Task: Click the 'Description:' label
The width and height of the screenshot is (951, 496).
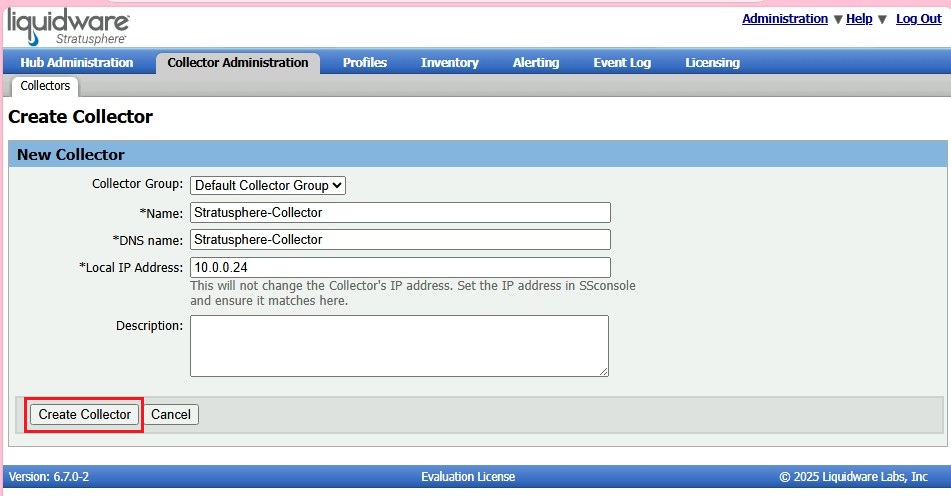Action: [149, 326]
